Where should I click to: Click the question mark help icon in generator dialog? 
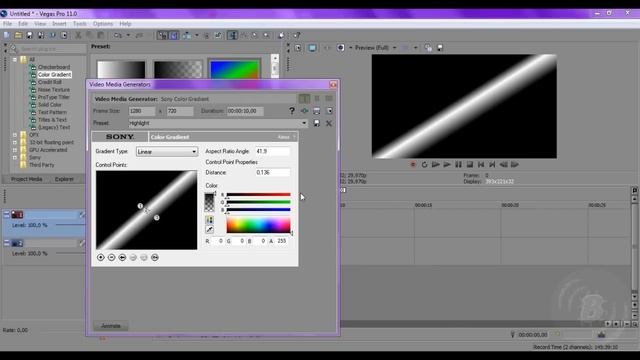click(x=291, y=111)
